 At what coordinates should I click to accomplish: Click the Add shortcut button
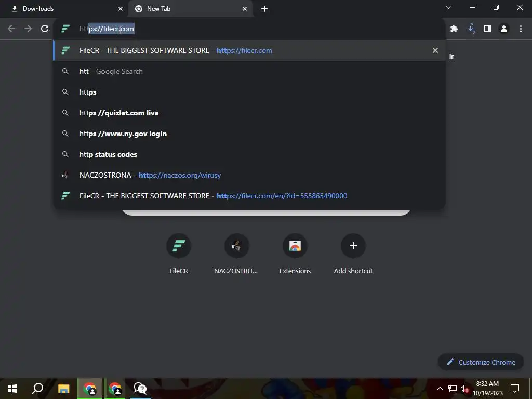click(x=353, y=254)
